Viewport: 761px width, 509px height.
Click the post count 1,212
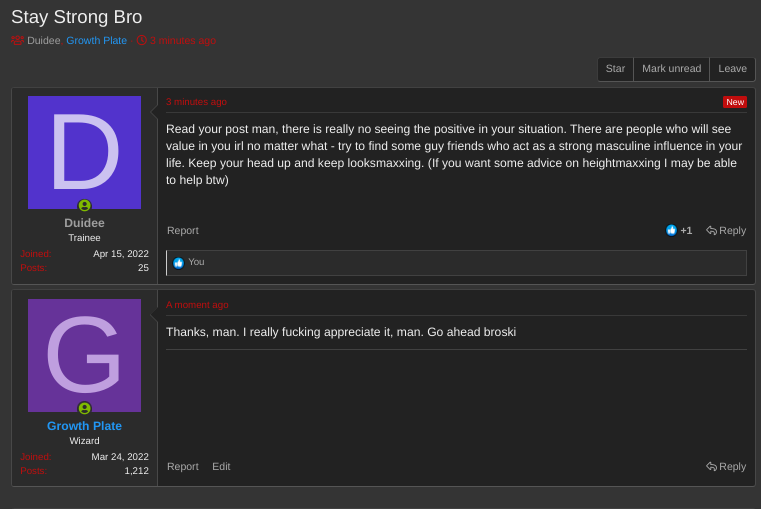[137, 471]
